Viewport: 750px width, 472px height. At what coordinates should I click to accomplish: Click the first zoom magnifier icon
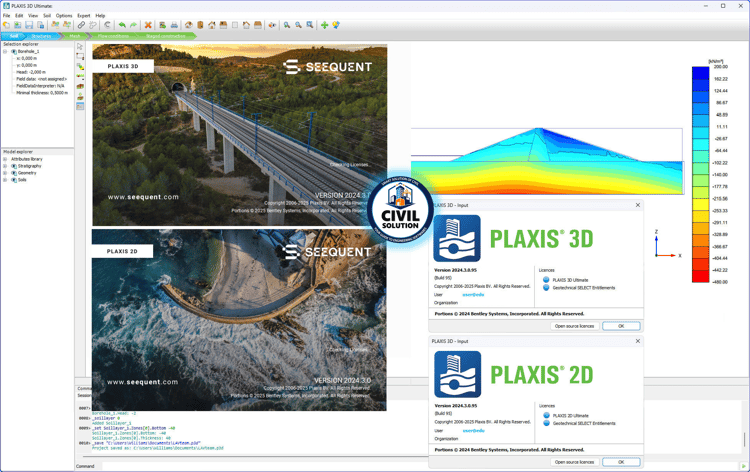[287, 25]
